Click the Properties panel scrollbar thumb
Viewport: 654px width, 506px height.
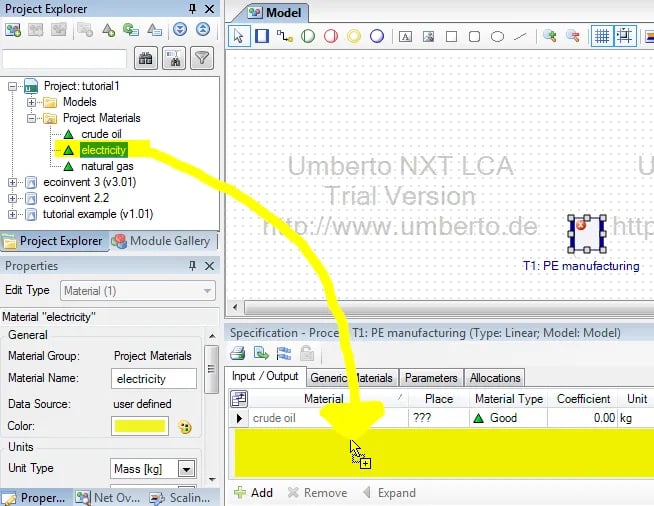coord(211,370)
